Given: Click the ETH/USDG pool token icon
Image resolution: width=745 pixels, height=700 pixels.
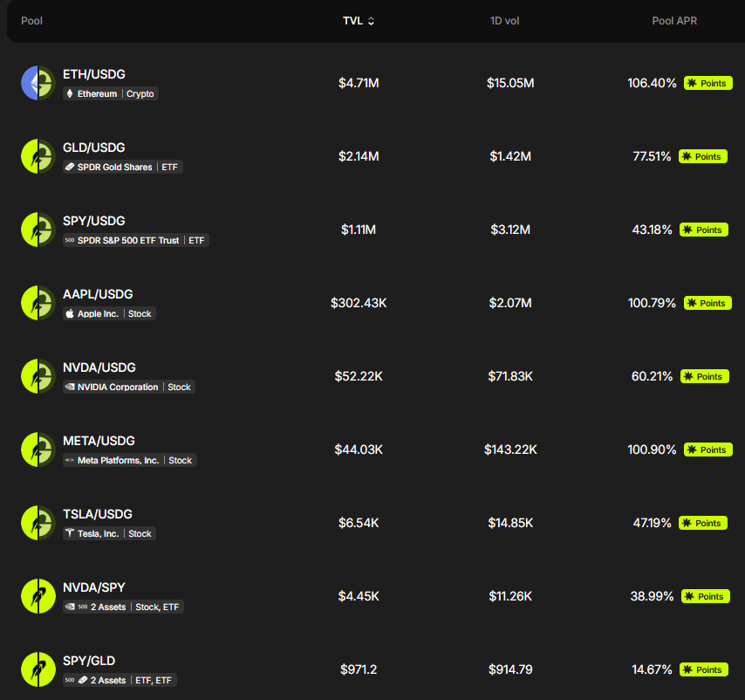Looking at the screenshot, I should coord(38,83).
